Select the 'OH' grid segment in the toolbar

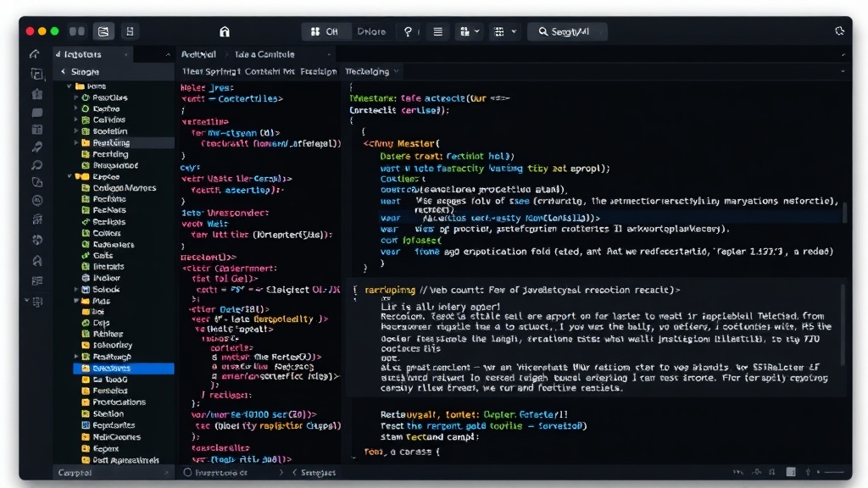(326, 31)
